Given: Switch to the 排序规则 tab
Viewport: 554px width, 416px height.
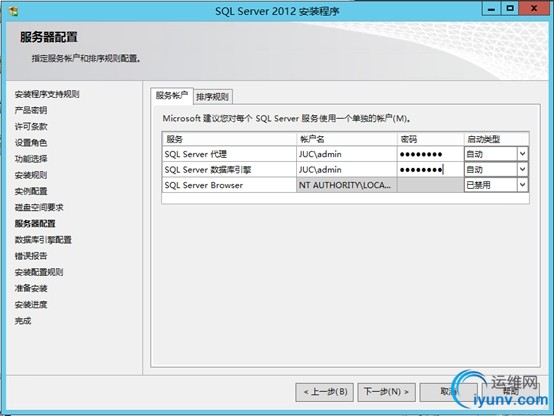Looking at the screenshot, I should (213, 96).
